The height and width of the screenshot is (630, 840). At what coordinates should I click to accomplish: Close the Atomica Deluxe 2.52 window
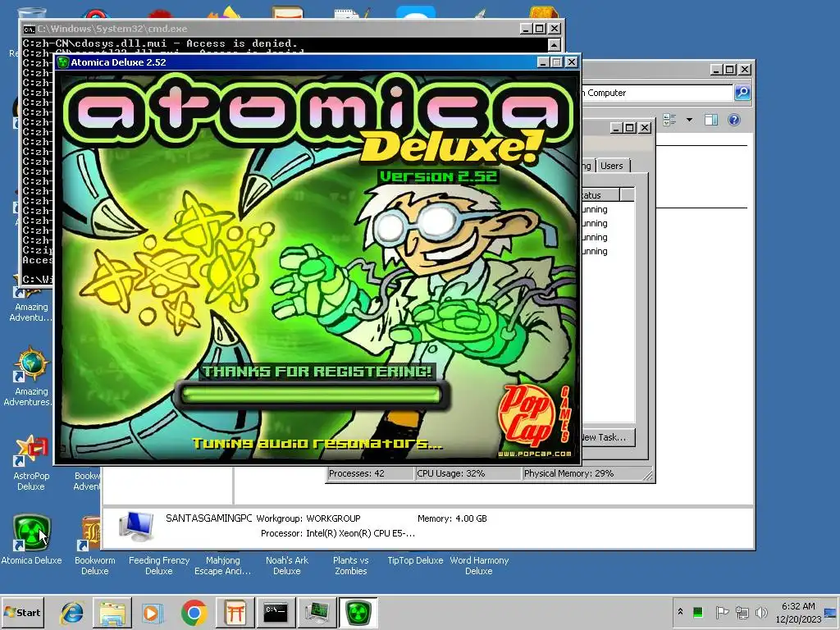pos(572,62)
